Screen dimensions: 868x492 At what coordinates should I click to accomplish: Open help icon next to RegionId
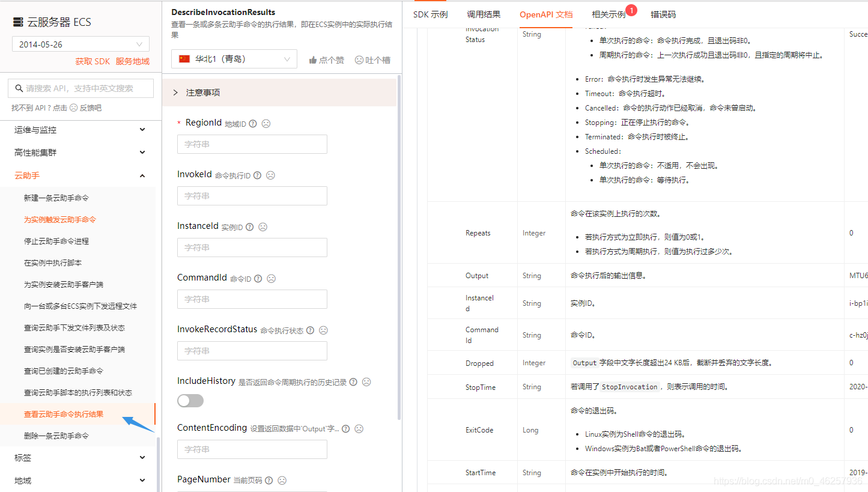click(253, 123)
